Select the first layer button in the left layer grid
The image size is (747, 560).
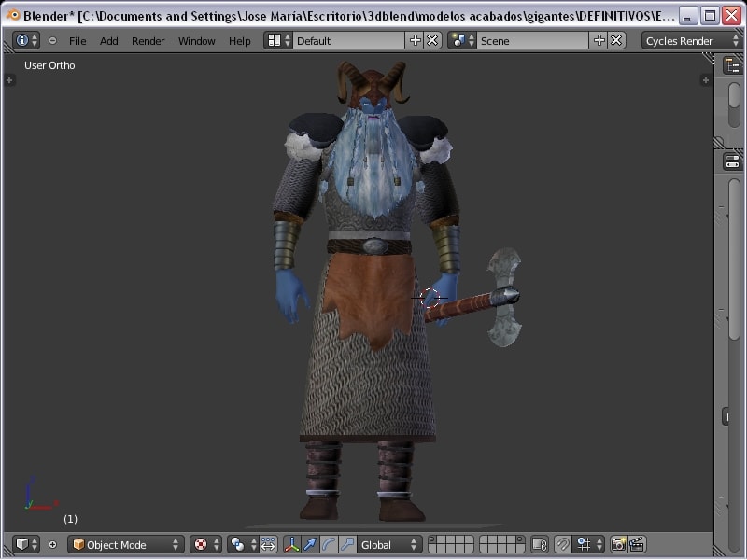point(432,539)
